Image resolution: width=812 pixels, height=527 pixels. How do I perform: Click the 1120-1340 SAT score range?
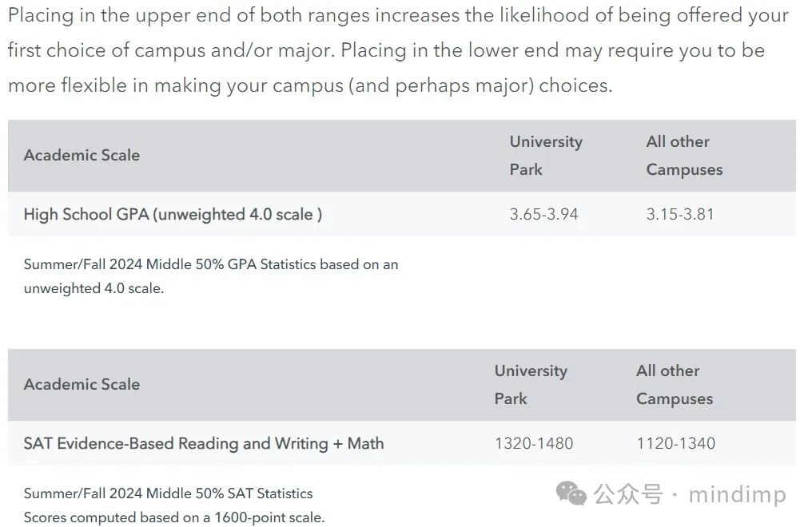676,443
